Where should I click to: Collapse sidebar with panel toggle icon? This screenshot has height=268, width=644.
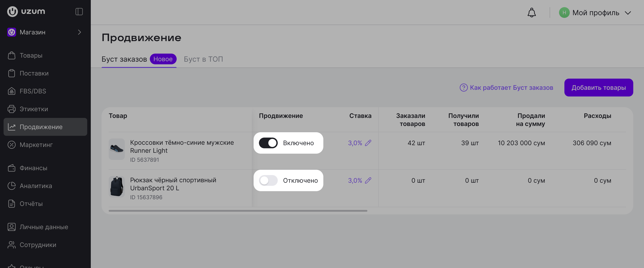click(79, 11)
